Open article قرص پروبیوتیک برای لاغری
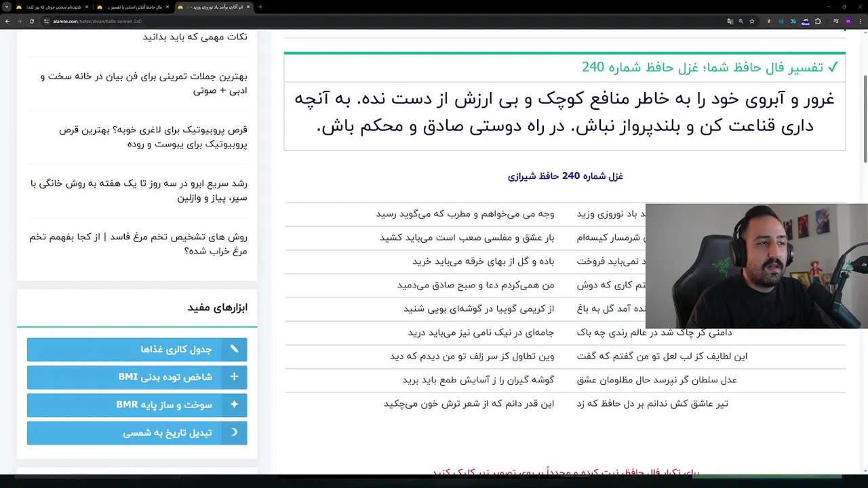868x488 pixels. tap(153, 137)
